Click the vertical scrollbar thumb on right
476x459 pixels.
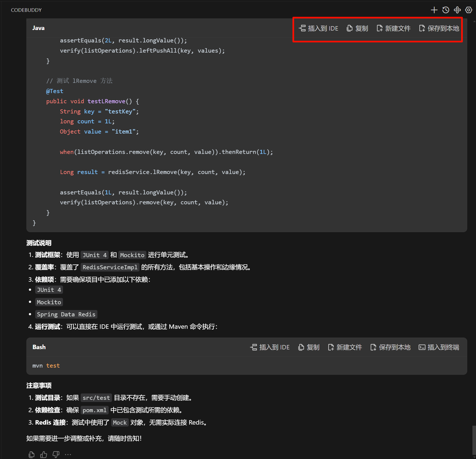pyautogui.click(x=474, y=440)
